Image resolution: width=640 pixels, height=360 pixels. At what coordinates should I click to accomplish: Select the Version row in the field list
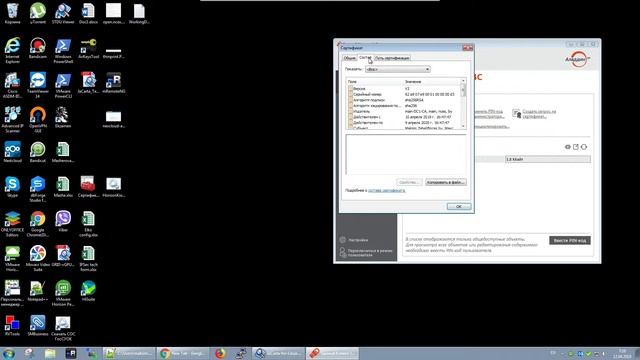pos(405,89)
